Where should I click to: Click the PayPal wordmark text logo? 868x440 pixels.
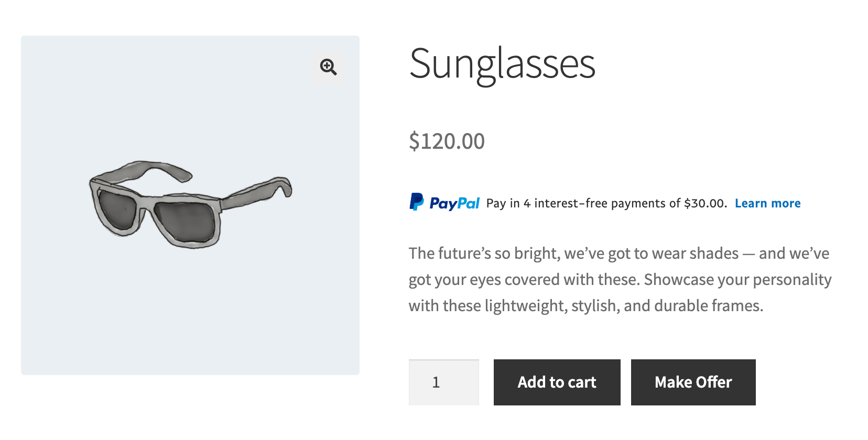(454, 203)
